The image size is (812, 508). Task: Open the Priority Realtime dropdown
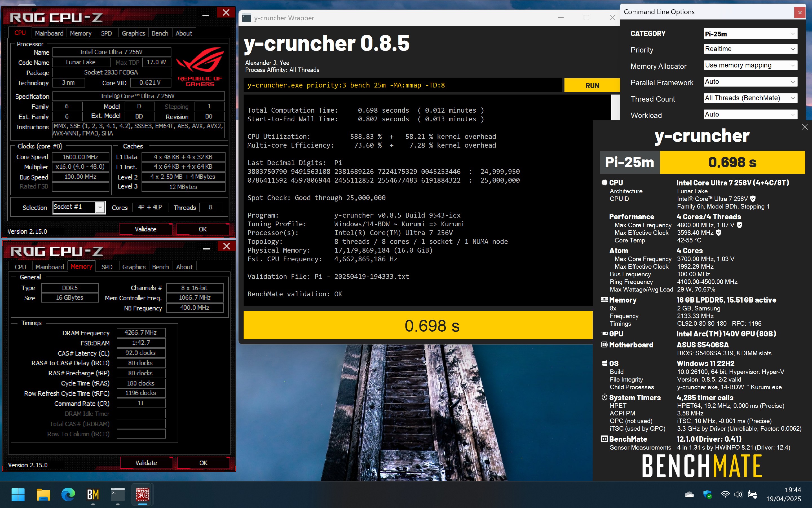tap(750, 49)
